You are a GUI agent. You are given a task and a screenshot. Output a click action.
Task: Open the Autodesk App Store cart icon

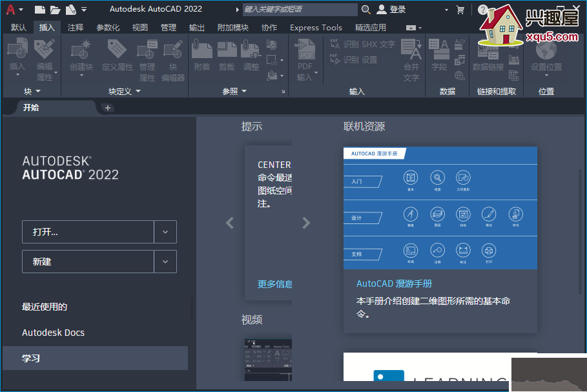click(x=460, y=10)
